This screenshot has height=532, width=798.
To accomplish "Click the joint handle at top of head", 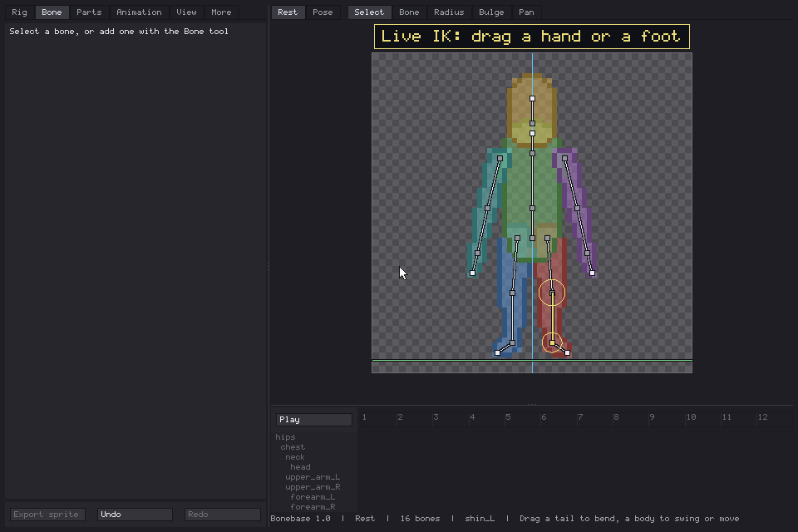I will (x=532, y=98).
